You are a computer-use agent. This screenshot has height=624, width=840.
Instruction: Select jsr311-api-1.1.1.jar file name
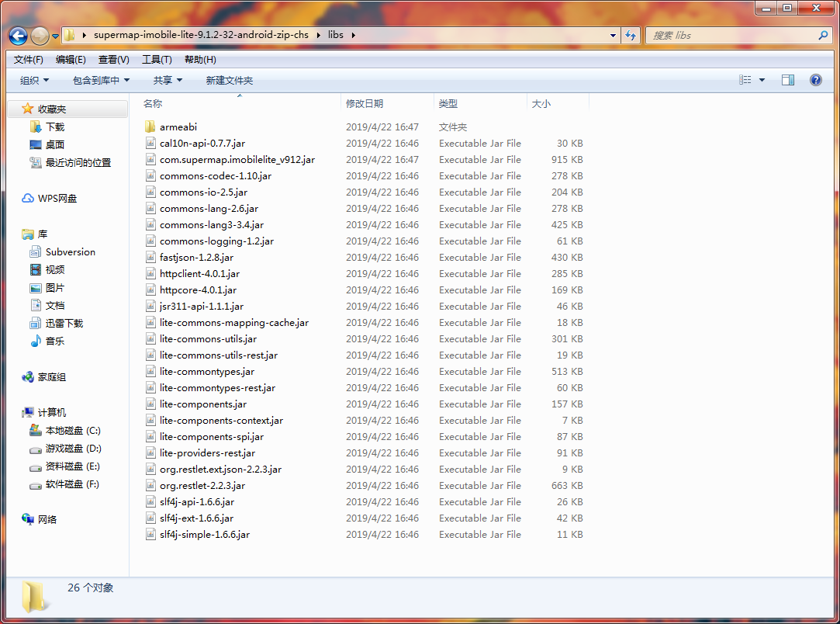coord(202,306)
